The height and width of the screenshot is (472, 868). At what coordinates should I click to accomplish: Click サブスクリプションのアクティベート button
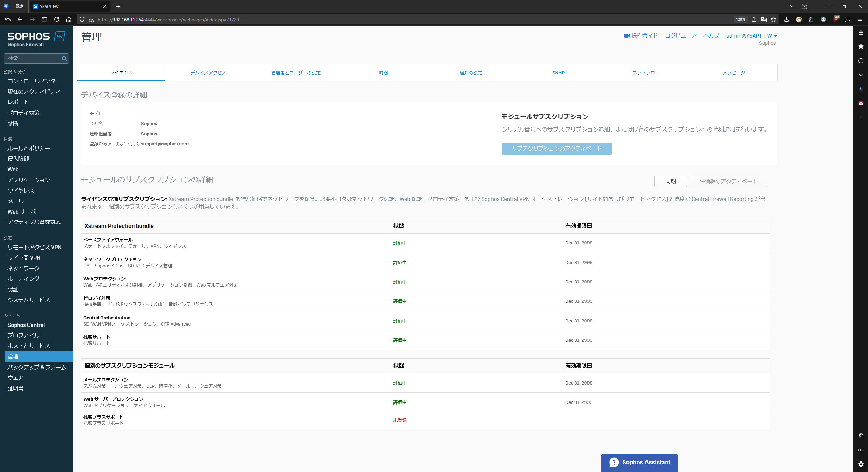(556, 149)
